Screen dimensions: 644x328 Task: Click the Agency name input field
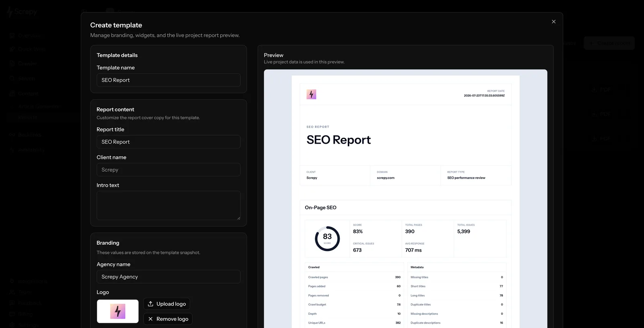(x=168, y=277)
